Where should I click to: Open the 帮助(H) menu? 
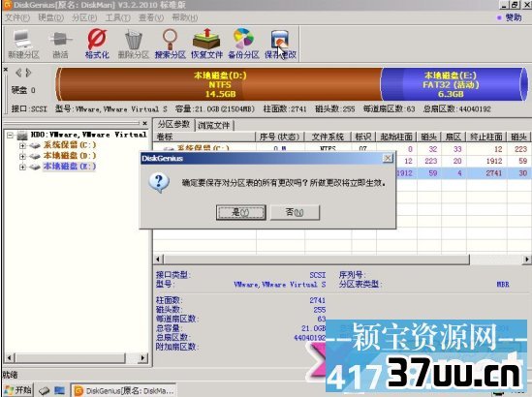(x=184, y=17)
